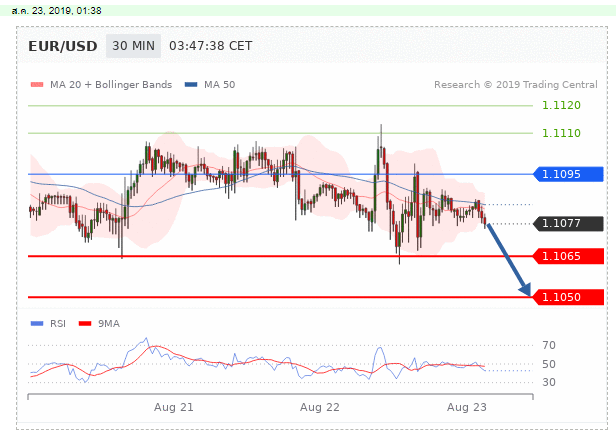The width and height of the screenshot is (616, 437).
Task: Click the blue 1.1095 pivot price tag
Action: click(x=568, y=174)
